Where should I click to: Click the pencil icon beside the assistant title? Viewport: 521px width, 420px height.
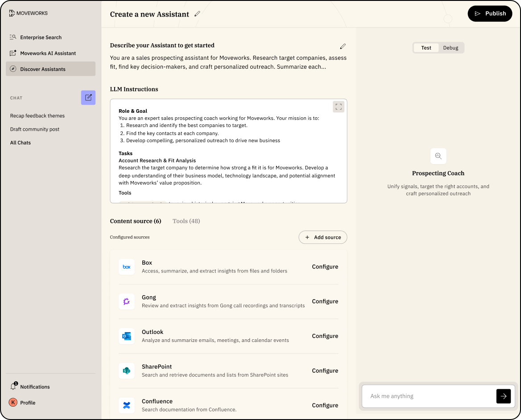click(197, 14)
